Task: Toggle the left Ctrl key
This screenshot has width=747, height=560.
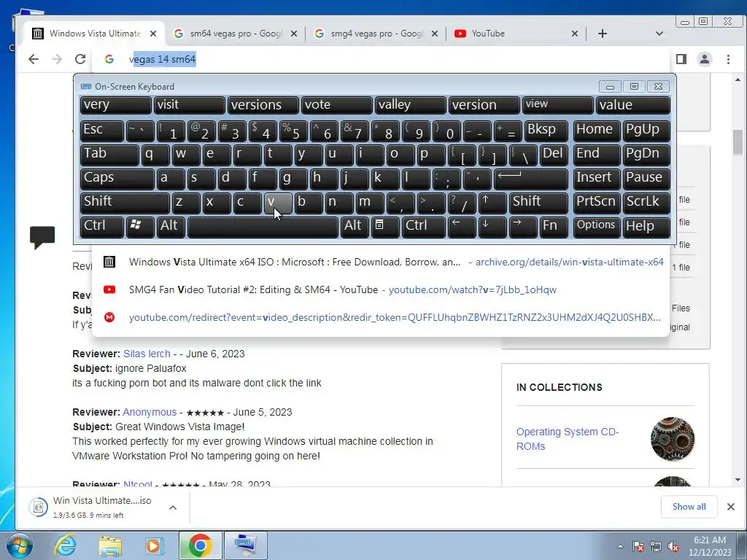Action: (102, 227)
